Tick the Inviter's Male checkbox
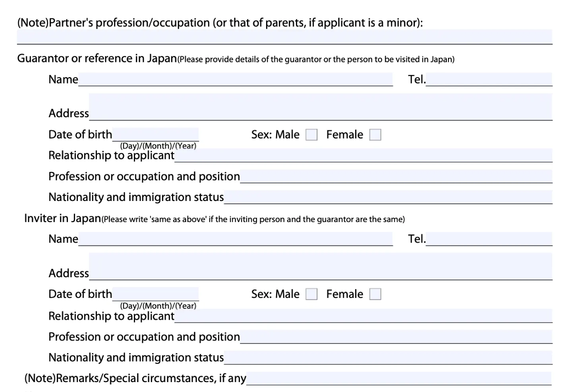Image resolution: width=572 pixels, height=392 pixels. tap(311, 294)
